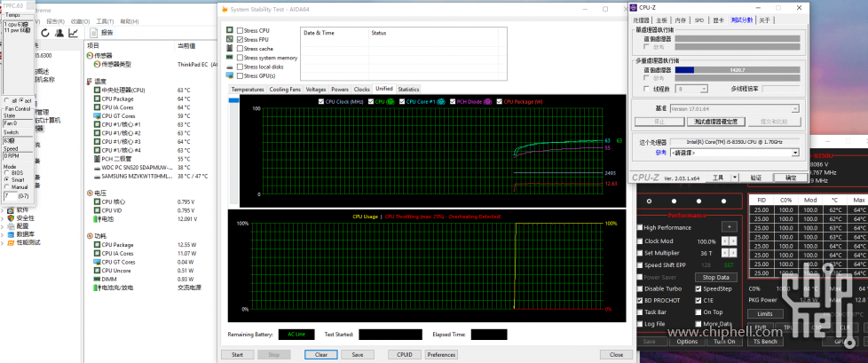
Task: Uncheck the Stress FPU checkbox
Action: [240, 39]
